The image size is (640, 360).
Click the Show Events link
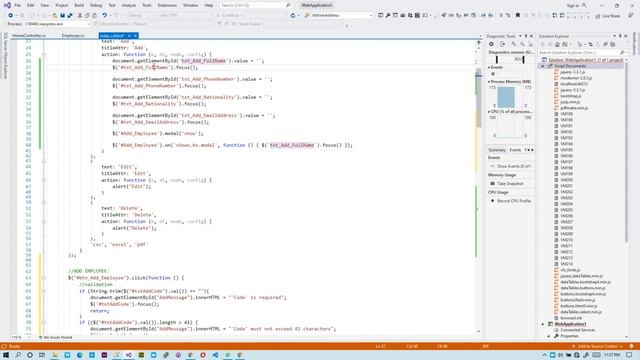(514, 166)
